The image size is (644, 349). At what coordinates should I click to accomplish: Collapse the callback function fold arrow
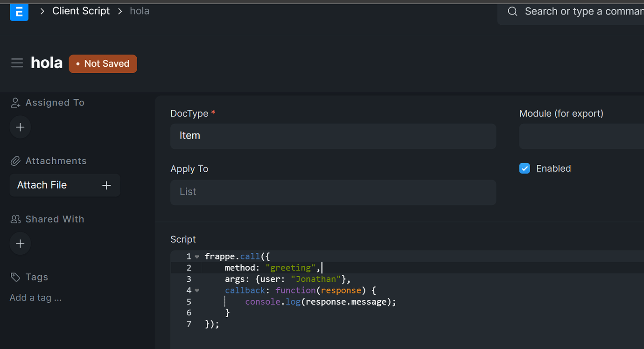(196, 290)
